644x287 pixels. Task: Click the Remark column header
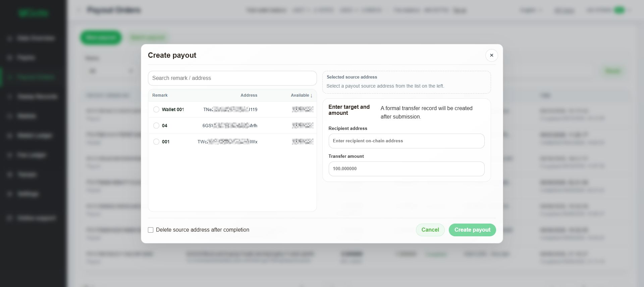click(x=160, y=95)
